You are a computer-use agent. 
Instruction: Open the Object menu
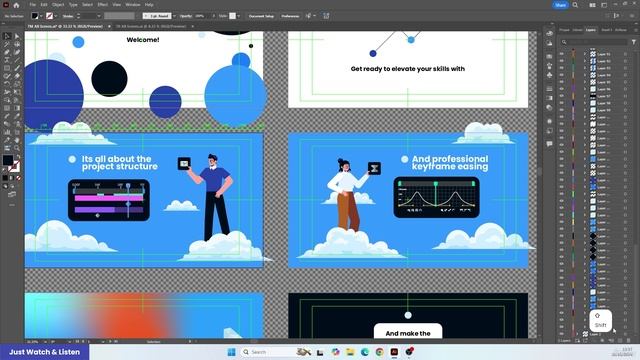point(58,5)
